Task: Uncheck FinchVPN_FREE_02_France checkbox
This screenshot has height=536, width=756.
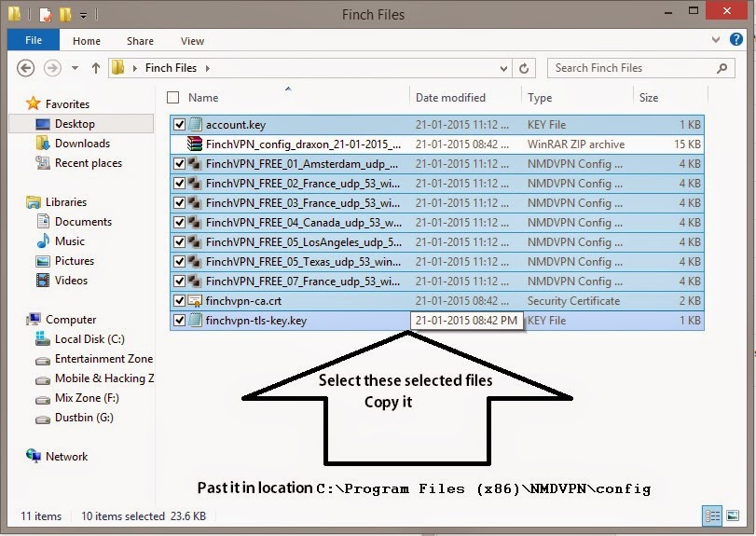Action: [179, 183]
